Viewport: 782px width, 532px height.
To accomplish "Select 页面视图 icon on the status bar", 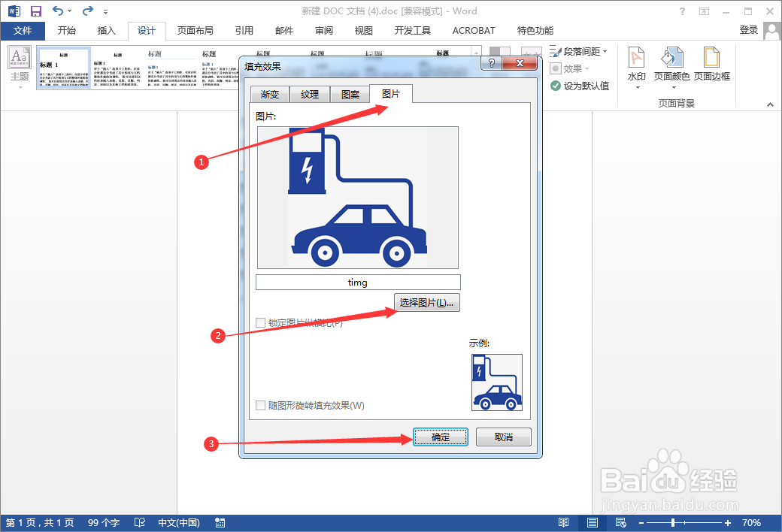I will point(592,522).
